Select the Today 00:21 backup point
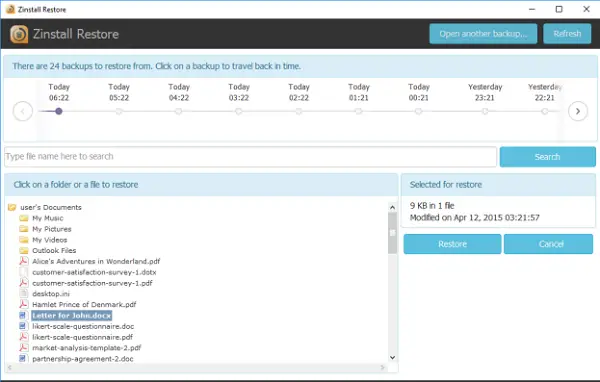The height and width of the screenshot is (382, 600). [x=419, y=111]
